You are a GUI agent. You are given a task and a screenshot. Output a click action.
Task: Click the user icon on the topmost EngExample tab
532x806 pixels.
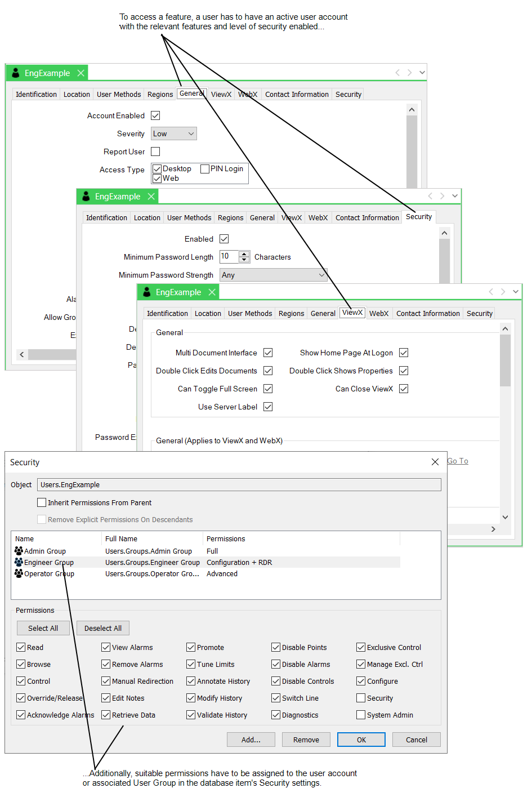[x=16, y=73]
